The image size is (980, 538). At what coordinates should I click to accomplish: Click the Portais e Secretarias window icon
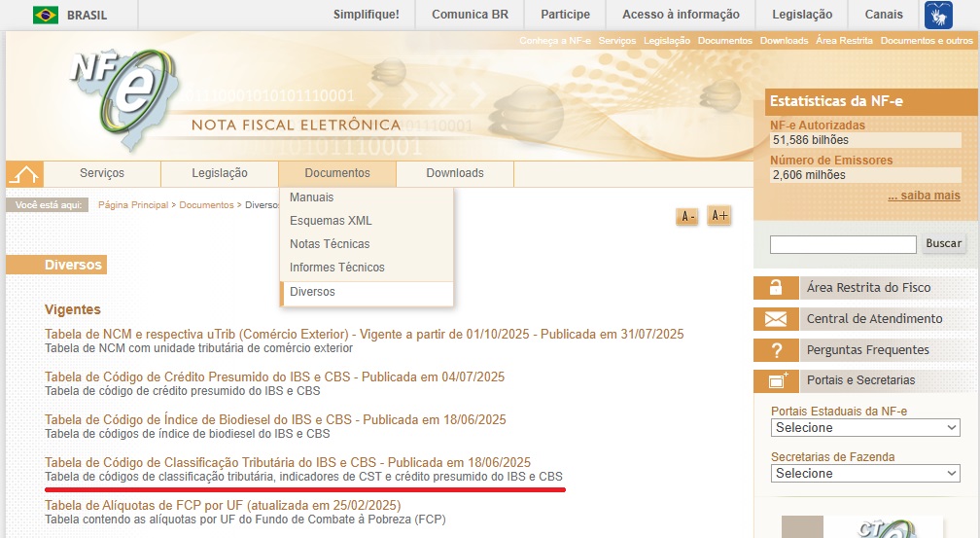coord(776,381)
